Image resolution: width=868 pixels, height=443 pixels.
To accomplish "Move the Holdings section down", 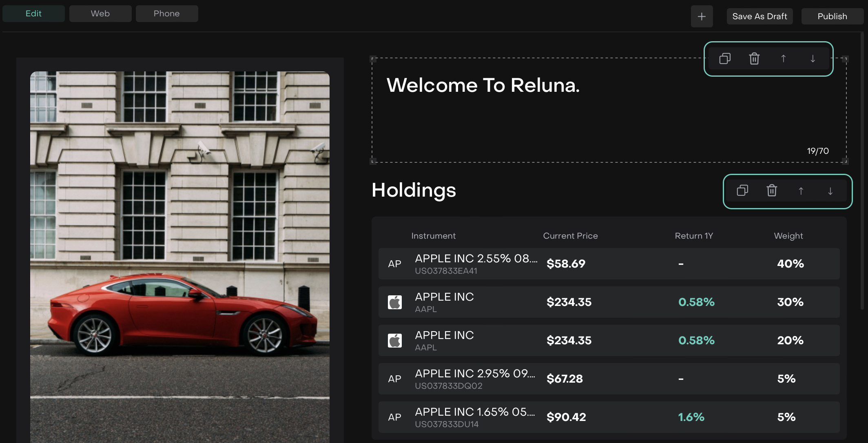I will 830,191.
